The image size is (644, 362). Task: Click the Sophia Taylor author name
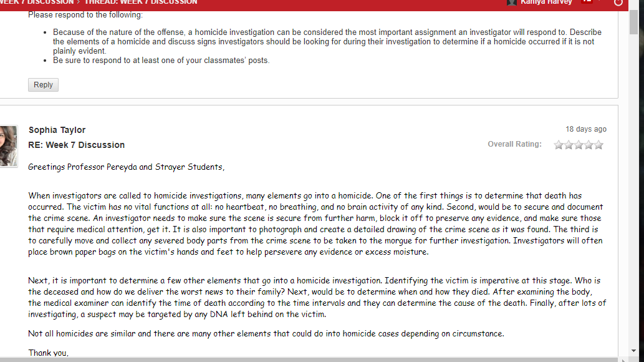click(x=57, y=130)
